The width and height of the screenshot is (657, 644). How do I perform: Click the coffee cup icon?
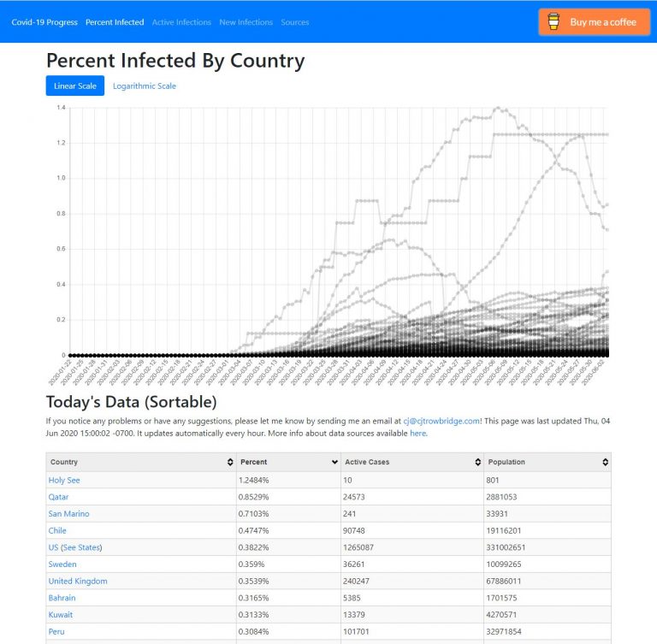[553, 21]
